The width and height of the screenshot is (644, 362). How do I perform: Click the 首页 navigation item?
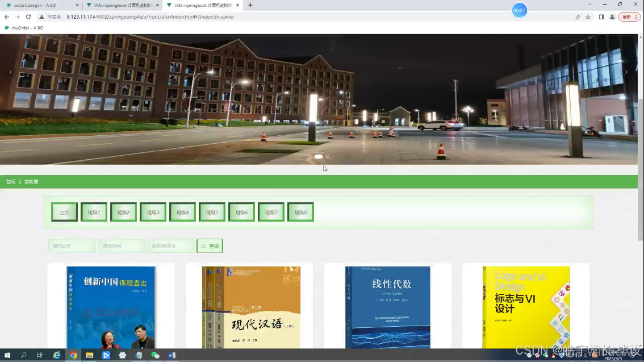(x=11, y=181)
